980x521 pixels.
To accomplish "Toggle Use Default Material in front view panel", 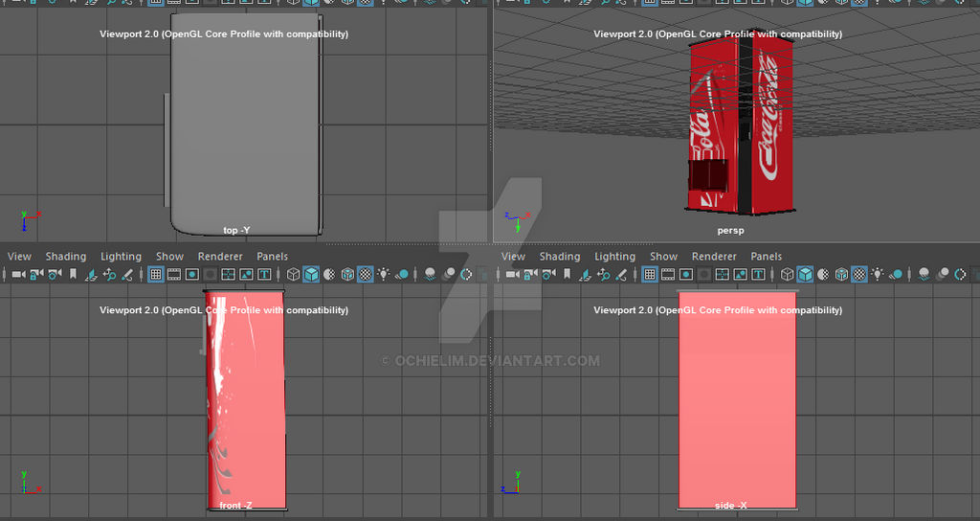I will (x=329, y=274).
